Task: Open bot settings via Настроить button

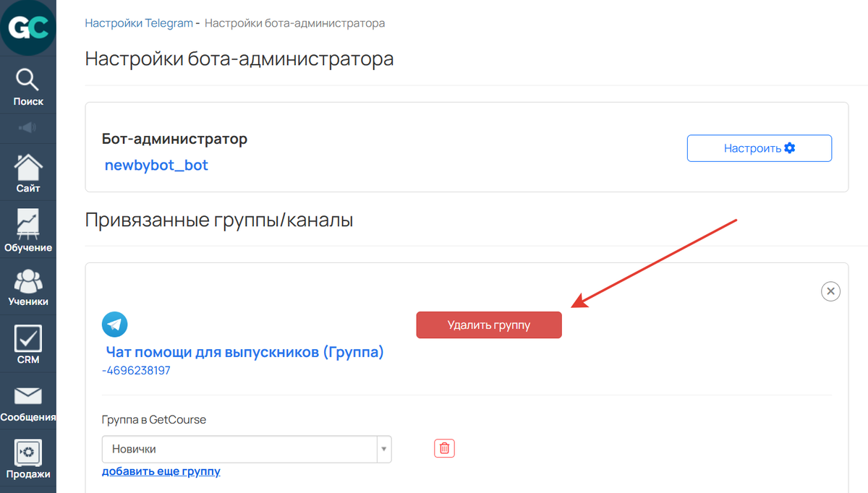Action: pyautogui.click(x=759, y=147)
